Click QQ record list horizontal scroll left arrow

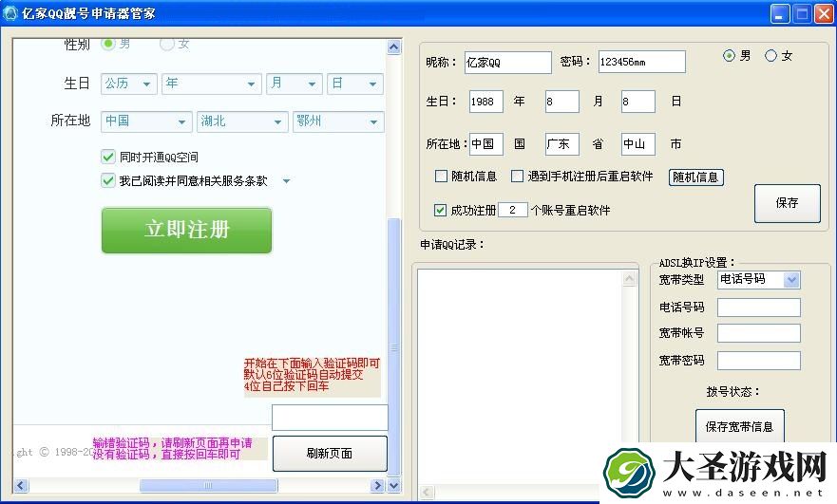point(427,492)
